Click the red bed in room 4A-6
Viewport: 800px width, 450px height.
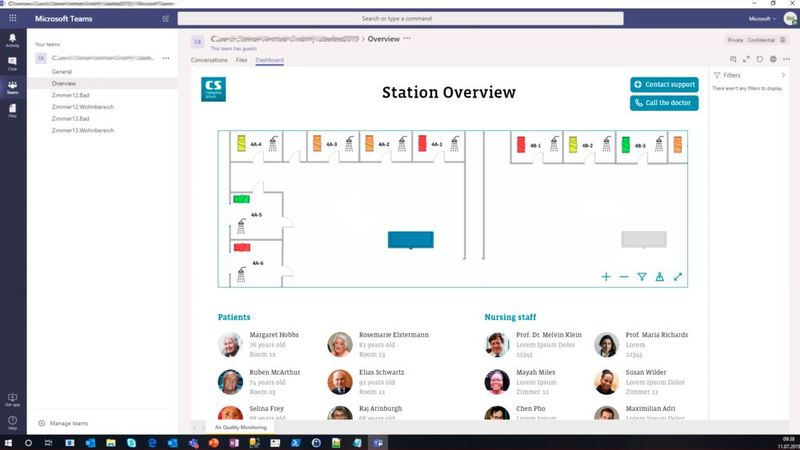[242, 247]
